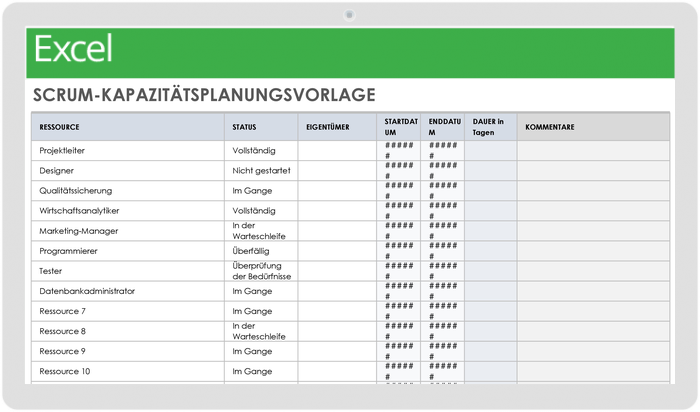Click Im Gange status for Ressource 9
Viewport: 700px width, 412px height.
[x=261, y=352]
